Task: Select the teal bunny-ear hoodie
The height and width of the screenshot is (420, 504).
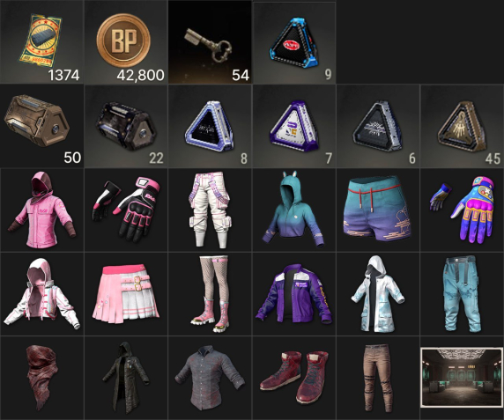Action: click(x=294, y=210)
